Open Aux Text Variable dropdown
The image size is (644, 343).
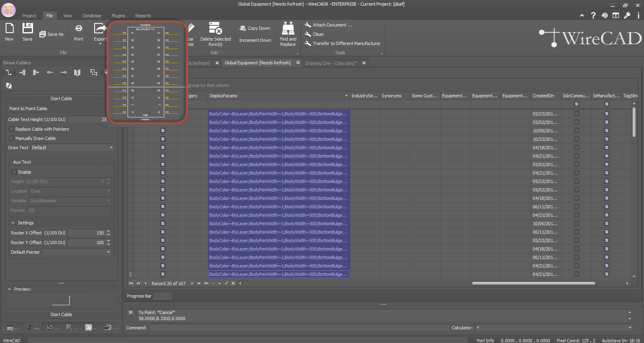tap(109, 201)
